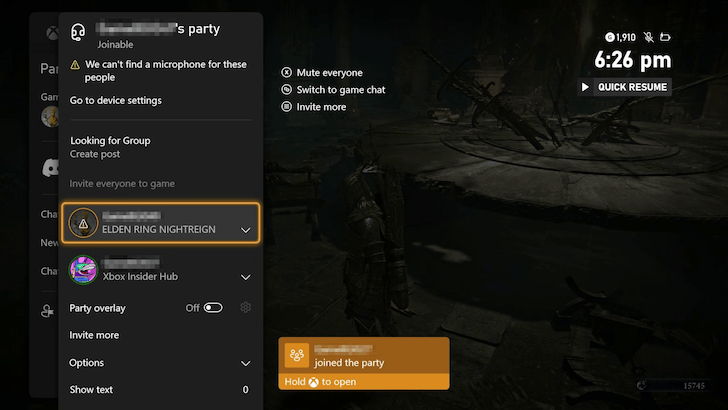The height and width of the screenshot is (410, 728).
Task: Click the 15745 rune counter
Action: [694, 386]
